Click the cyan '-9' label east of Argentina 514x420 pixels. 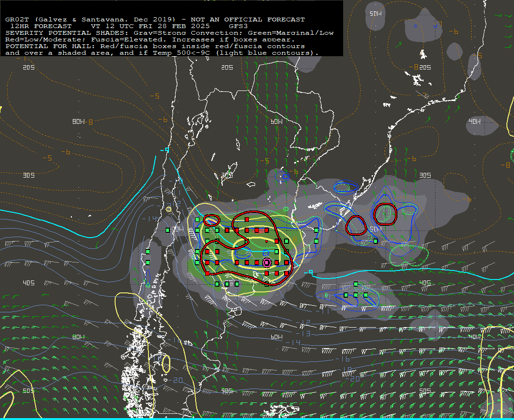pyautogui.click(x=308, y=272)
